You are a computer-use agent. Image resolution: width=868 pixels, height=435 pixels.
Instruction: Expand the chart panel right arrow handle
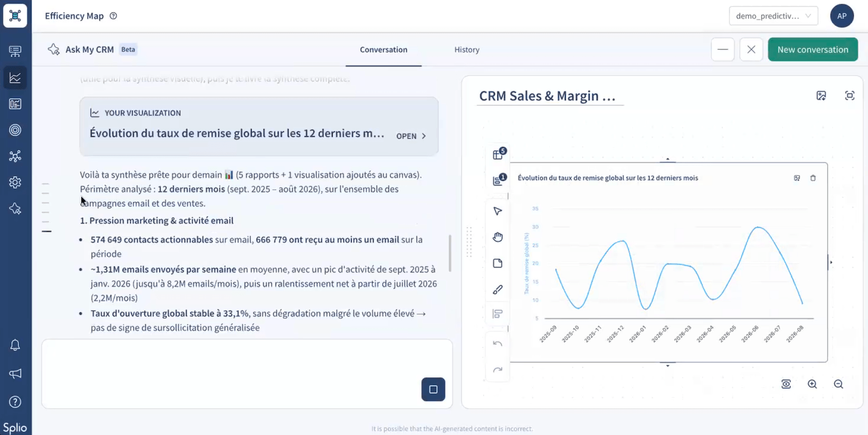[x=831, y=263]
